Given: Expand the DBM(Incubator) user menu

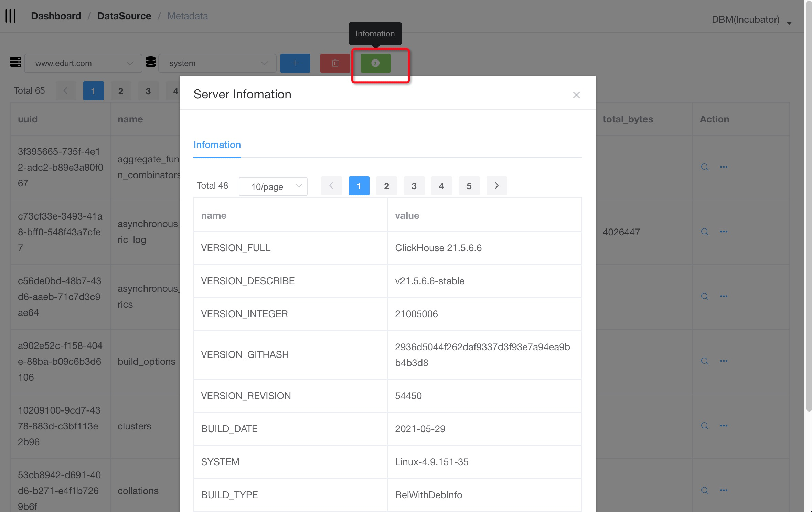Looking at the screenshot, I should click(x=751, y=20).
